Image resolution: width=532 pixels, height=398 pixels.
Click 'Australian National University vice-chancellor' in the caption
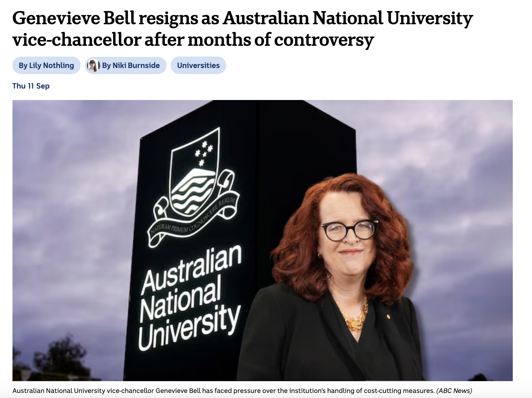tap(83, 391)
